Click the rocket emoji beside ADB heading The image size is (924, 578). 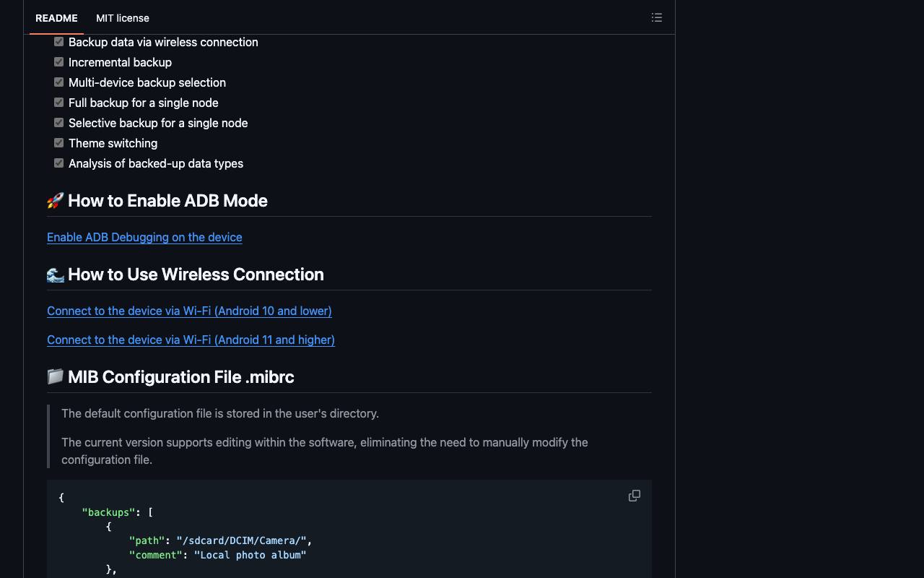[56, 201]
